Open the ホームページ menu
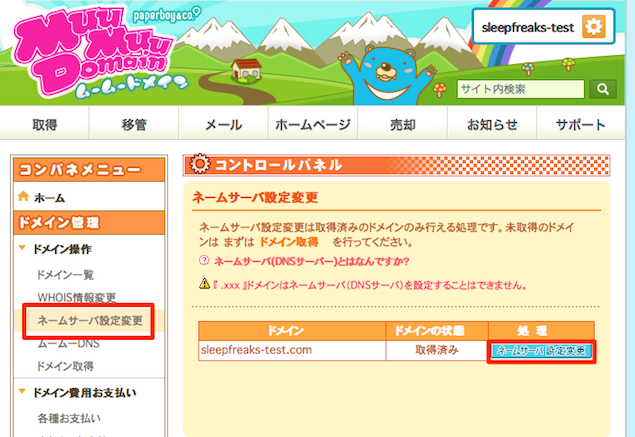This screenshot has width=635, height=437. point(313,124)
